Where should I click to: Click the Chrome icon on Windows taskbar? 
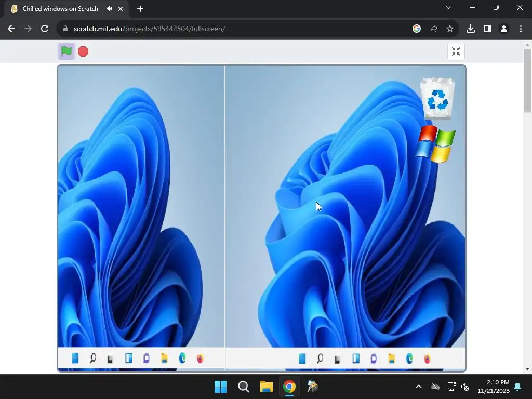pyautogui.click(x=289, y=387)
